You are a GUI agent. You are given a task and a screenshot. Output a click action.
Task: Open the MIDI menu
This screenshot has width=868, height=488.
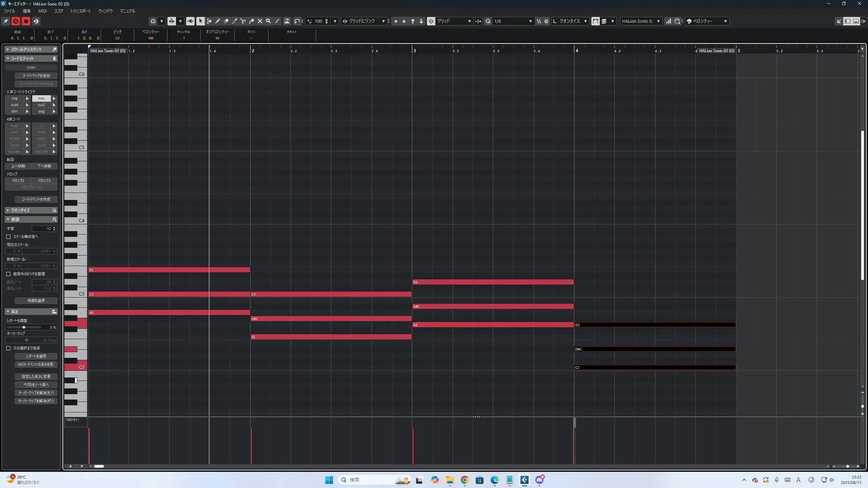click(x=42, y=11)
